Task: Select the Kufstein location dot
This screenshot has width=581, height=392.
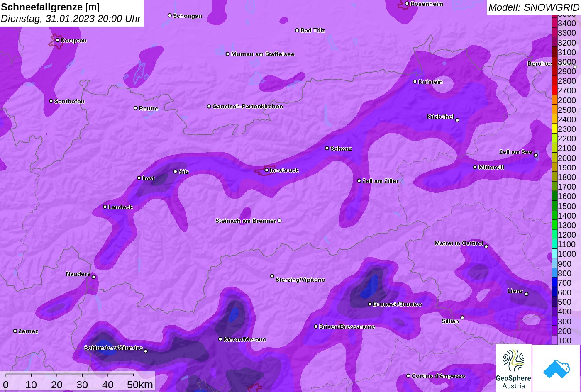Action: click(415, 82)
